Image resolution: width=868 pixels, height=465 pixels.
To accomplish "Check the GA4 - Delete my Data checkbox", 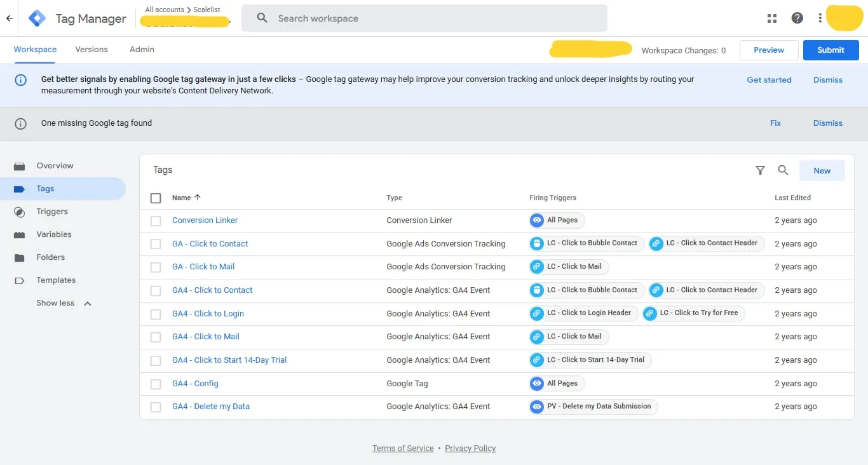I will pyautogui.click(x=156, y=407).
